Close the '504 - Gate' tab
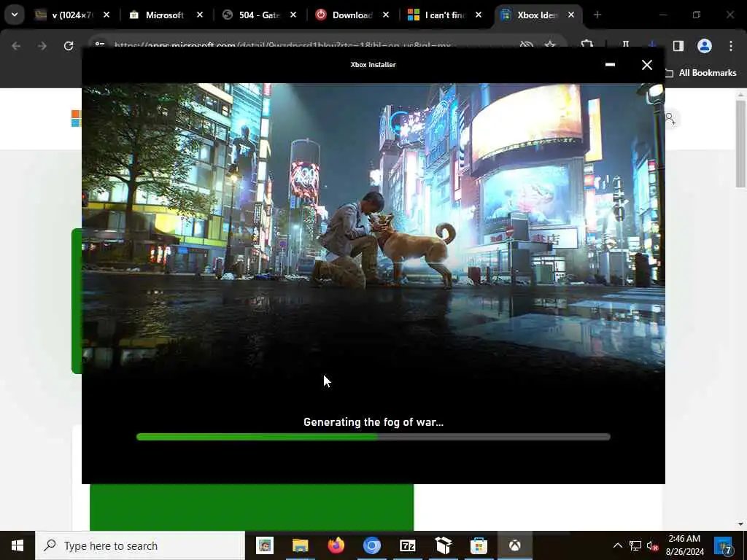 (293, 15)
